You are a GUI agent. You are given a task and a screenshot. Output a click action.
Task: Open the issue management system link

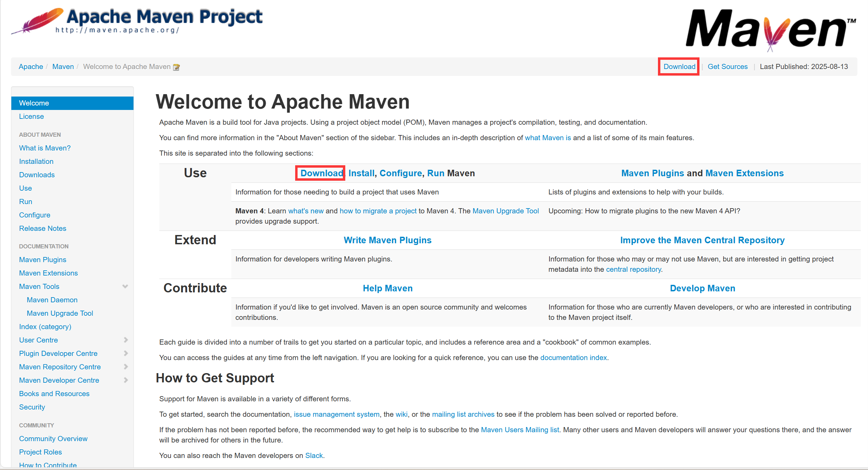coord(336,414)
